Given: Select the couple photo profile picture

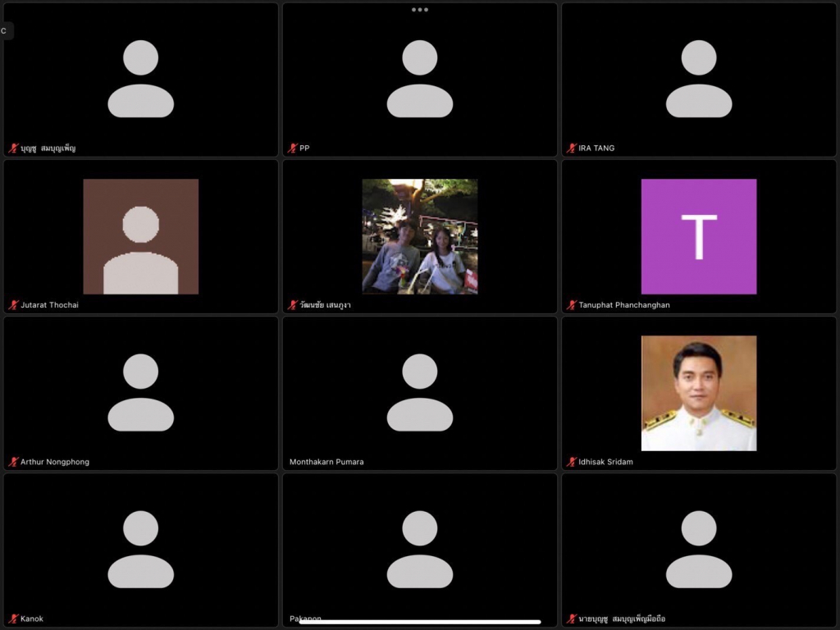Looking at the screenshot, I should tap(419, 236).
